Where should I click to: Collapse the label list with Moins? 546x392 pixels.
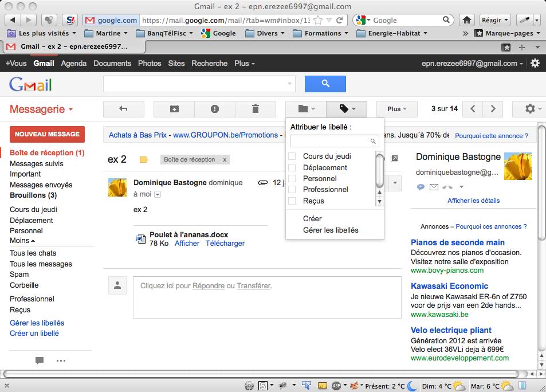pyautogui.click(x=22, y=241)
